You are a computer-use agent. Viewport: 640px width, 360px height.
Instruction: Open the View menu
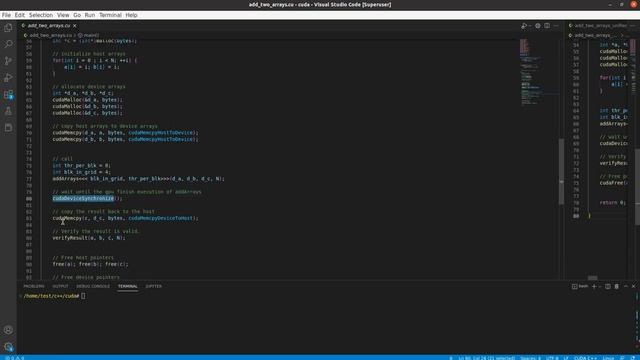point(63,15)
